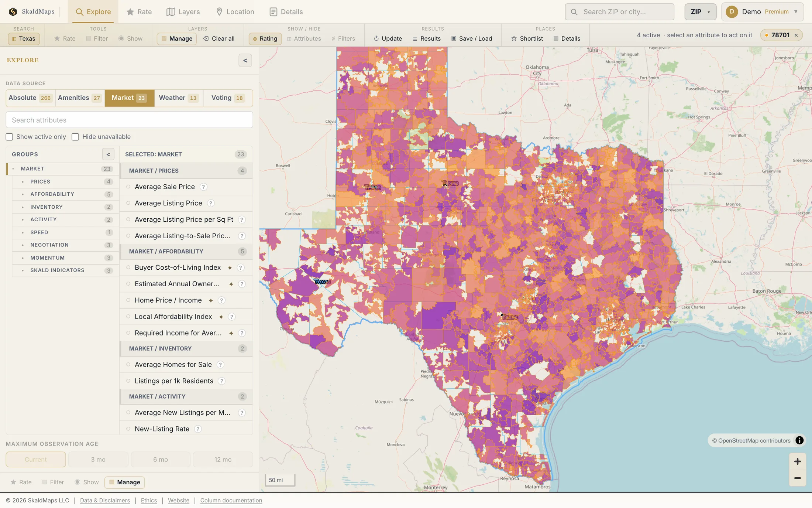Open Shortlist star in Places toolbar
The image size is (812, 508).
pyautogui.click(x=514, y=38)
